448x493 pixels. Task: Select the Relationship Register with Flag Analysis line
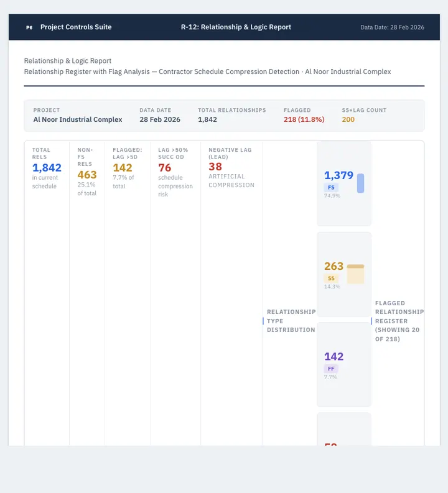coord(207,71)
